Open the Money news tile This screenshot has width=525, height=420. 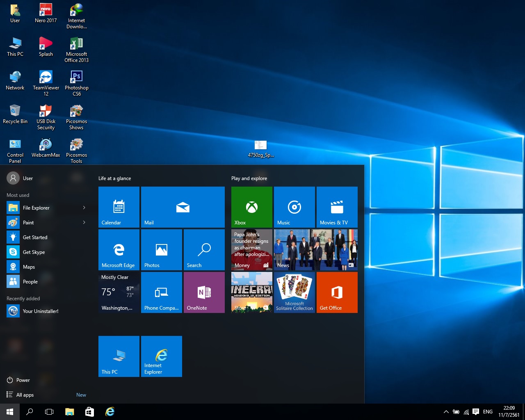[x=252, y=250]
